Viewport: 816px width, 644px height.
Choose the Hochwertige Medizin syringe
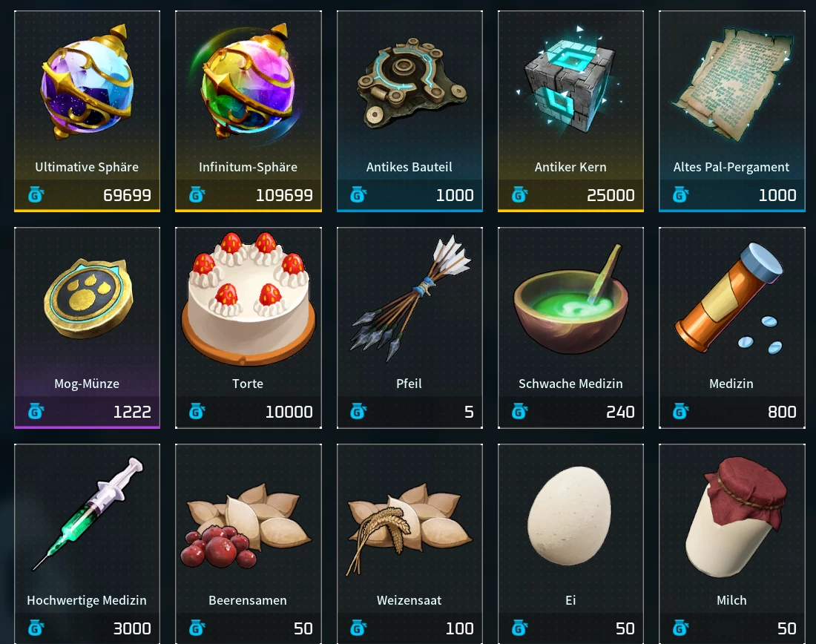point(88,513)
